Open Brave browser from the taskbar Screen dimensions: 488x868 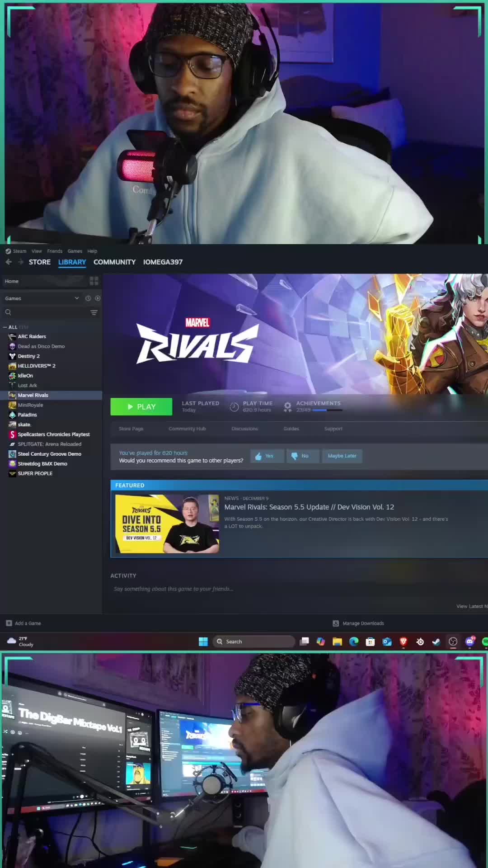point(404,642)
